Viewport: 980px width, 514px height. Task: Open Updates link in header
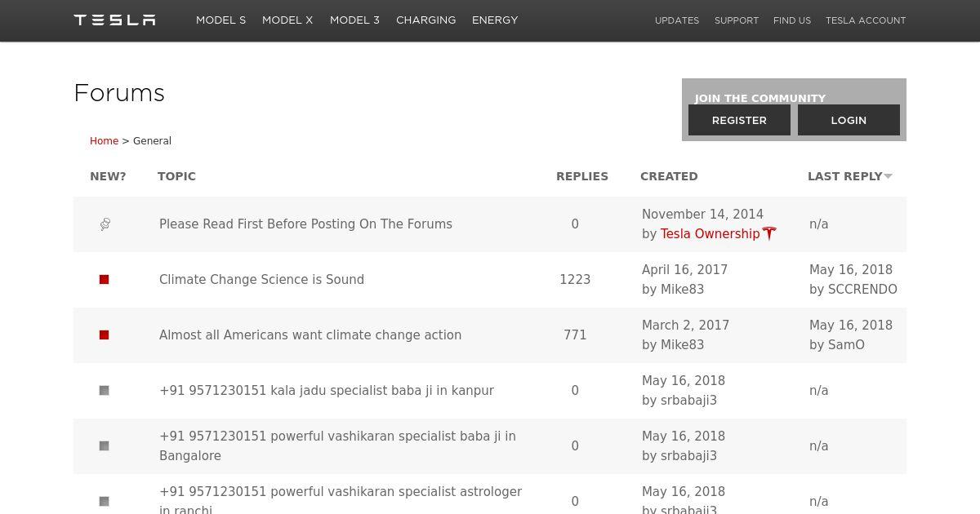pos(677,20)
